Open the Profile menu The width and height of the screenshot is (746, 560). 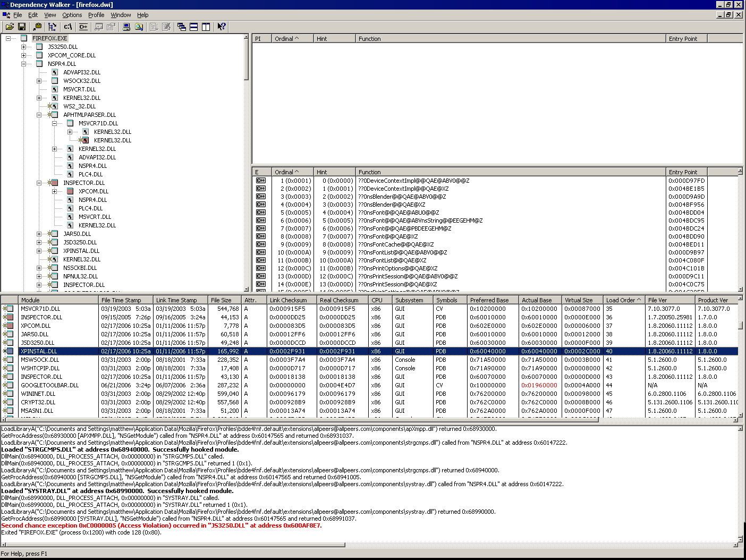coord(96,15)
